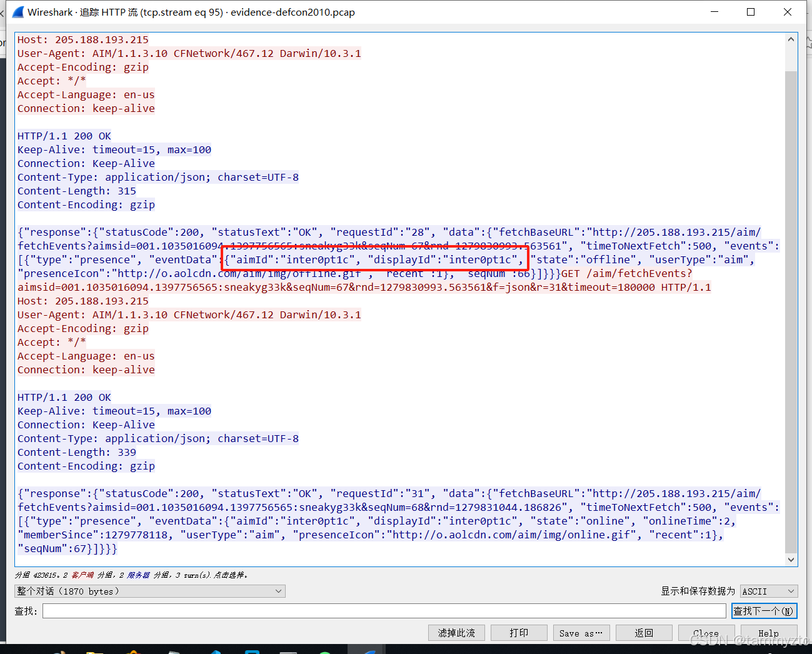Maximize the Wireshark stream window
The image size is (812, 654).
pyautogui.click(x=751, y=12)
